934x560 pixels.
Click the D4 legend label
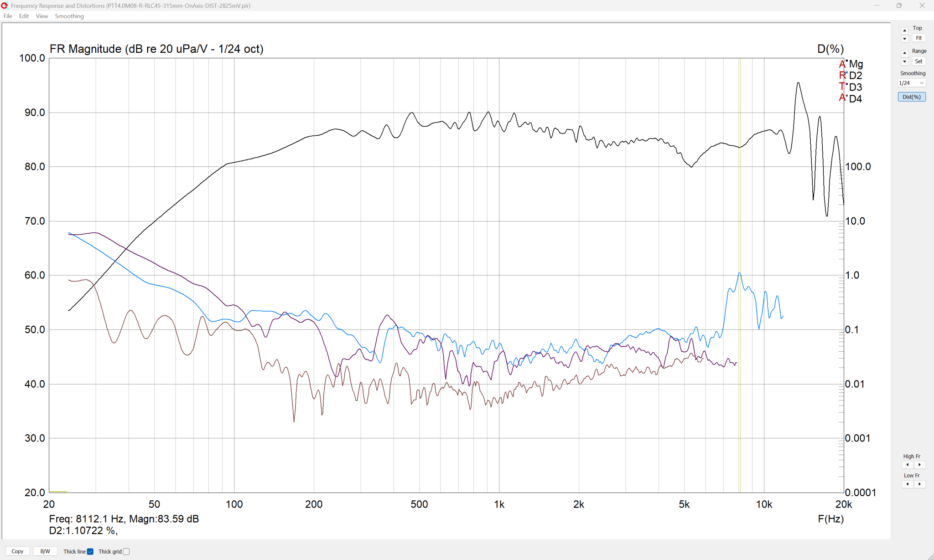(x=856, y=99)
